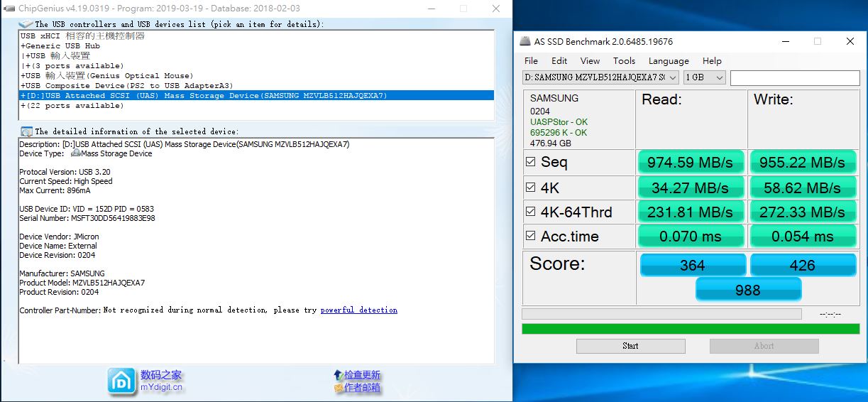The width and height of the screenshot is (868, 402).
Task: Click the 695296 K - OK alignment text
Action: (x=559, y=133)
